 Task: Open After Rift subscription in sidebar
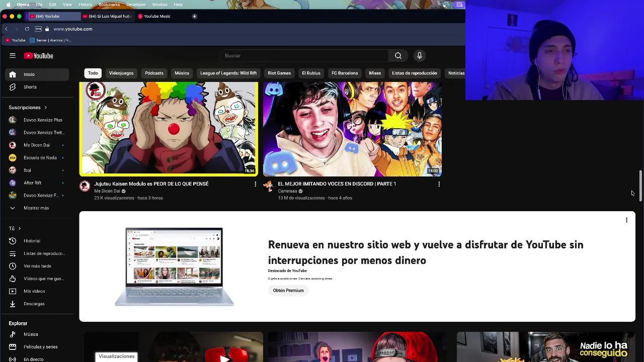[37, 183]
